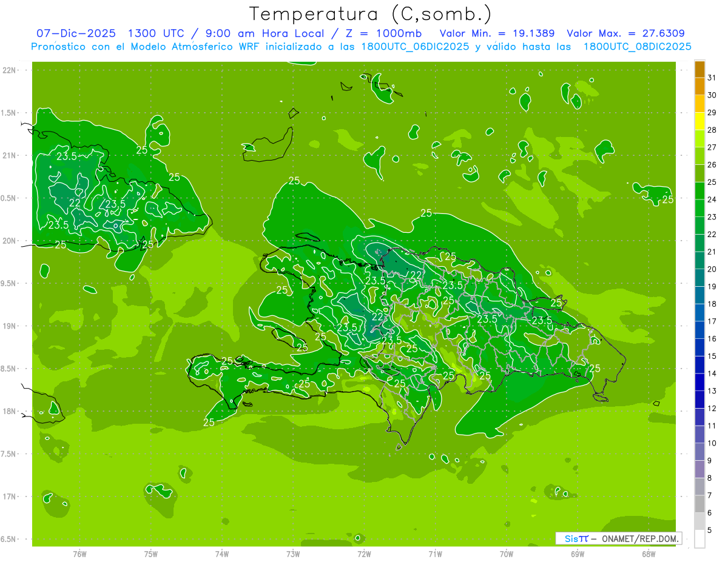Click the "71W" longitude axis label
Image resolution: width=728 pixels, height=562 pixels.
pyautogui.click(x=435, y=554)
